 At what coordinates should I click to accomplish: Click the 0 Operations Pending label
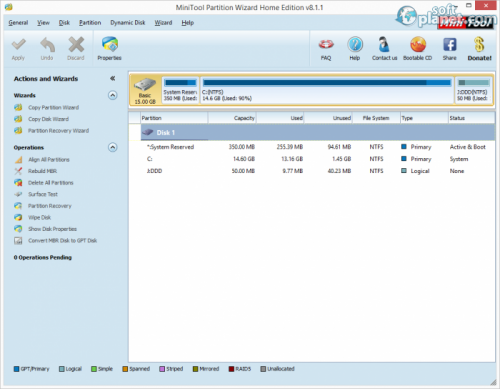[43, 257]
